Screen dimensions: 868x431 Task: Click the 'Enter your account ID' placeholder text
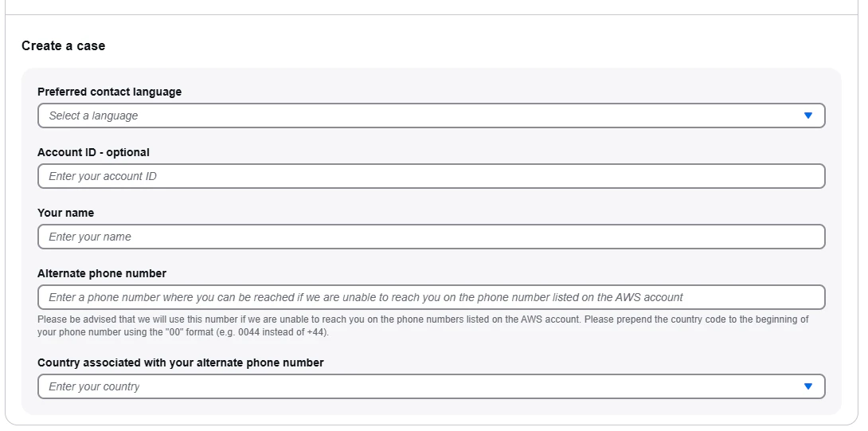click(103, 176)
